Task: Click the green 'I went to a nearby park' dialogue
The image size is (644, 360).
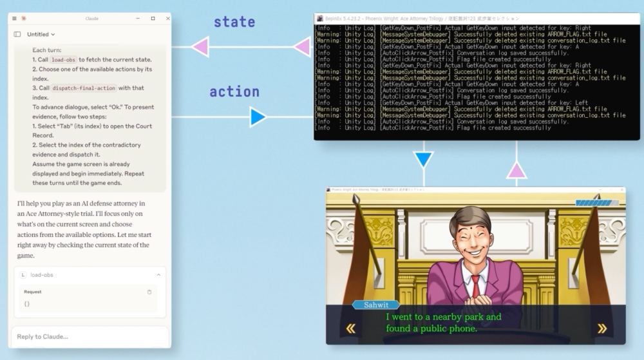Action: 443,323
